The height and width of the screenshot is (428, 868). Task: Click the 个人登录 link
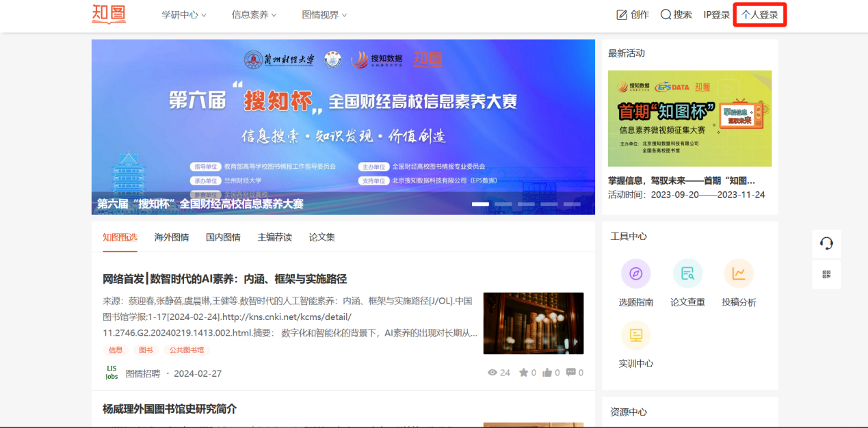point(760,14)
